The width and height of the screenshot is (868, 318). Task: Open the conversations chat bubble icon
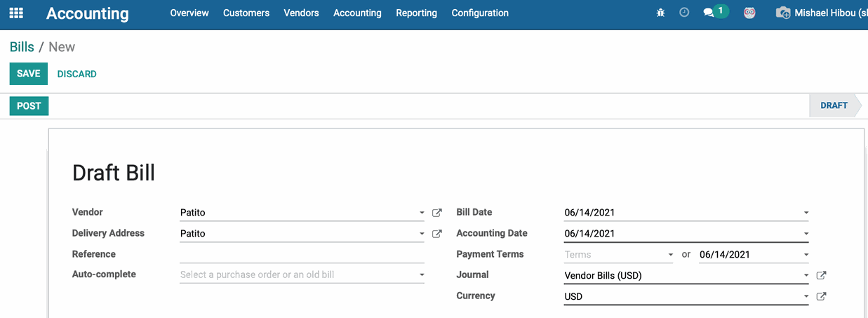pos(709,13)
